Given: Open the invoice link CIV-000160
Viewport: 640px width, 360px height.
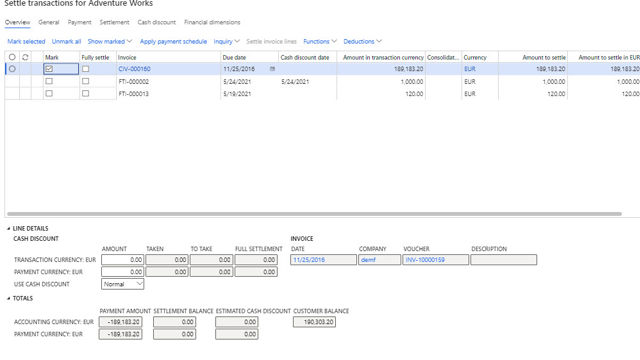Looking at the screenshot, I should click(x=134, y=69).
